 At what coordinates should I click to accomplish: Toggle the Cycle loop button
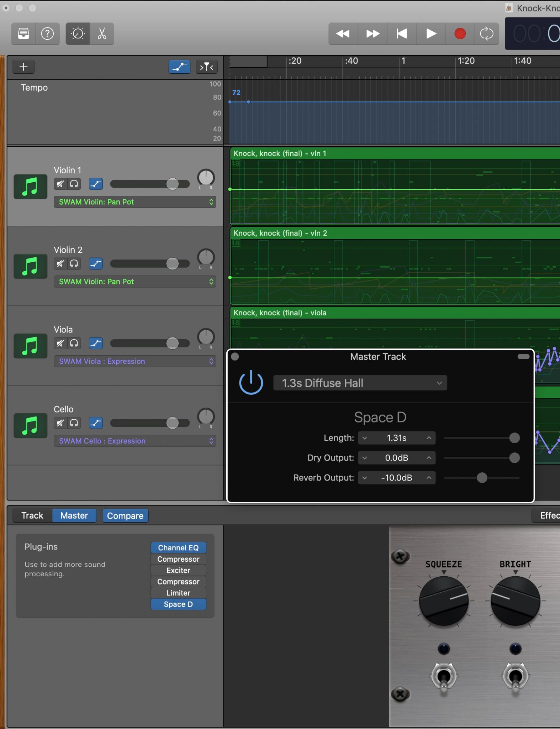[x=486, y=34]
